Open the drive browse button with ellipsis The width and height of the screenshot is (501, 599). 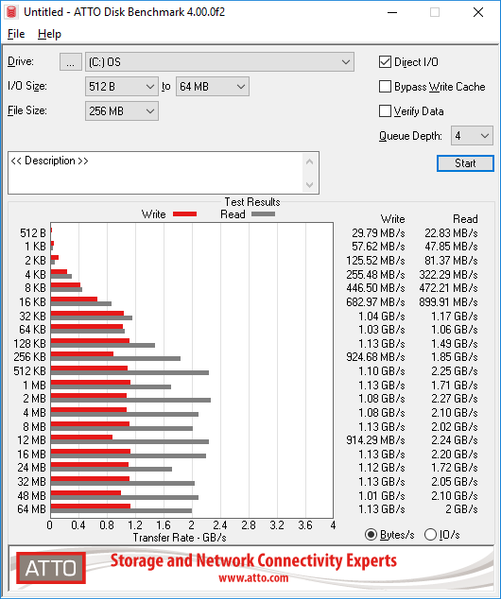click(x=70, y=62)
